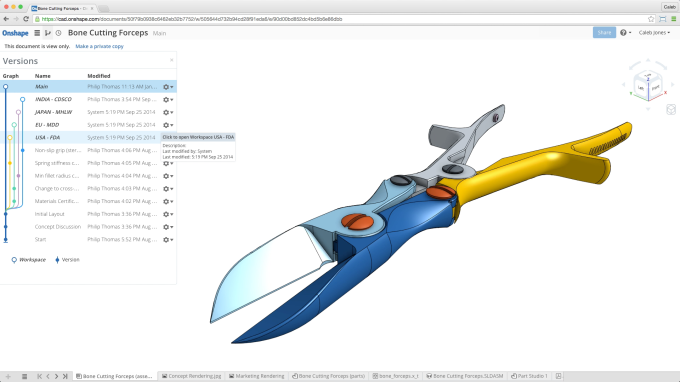Click the add new tab plus icon
Viewport: 680px width, 382px height.
[8, 376]
